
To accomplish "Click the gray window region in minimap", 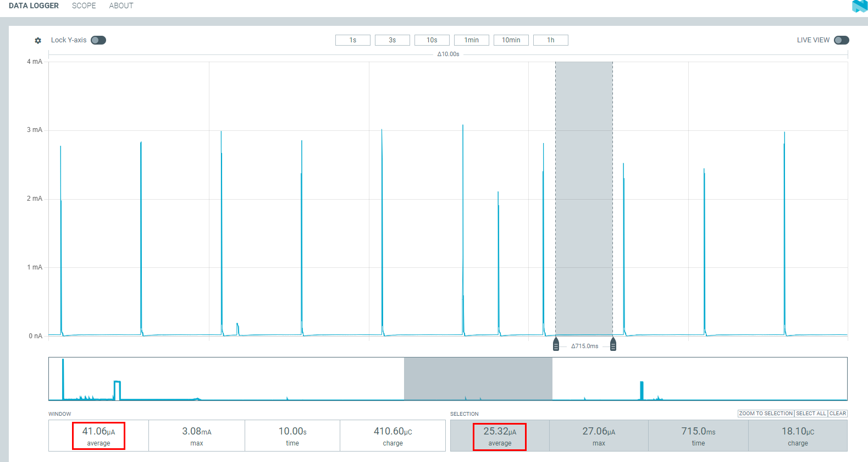I will 478,378.
